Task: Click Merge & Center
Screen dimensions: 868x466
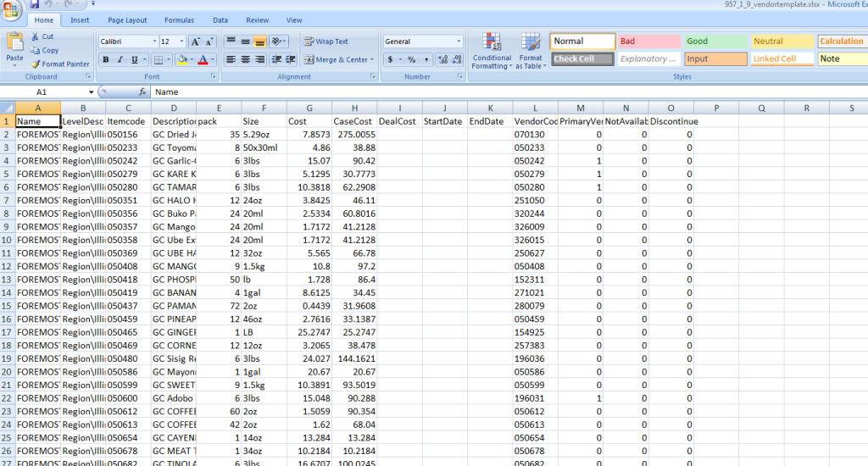Action: click(336, 60)
